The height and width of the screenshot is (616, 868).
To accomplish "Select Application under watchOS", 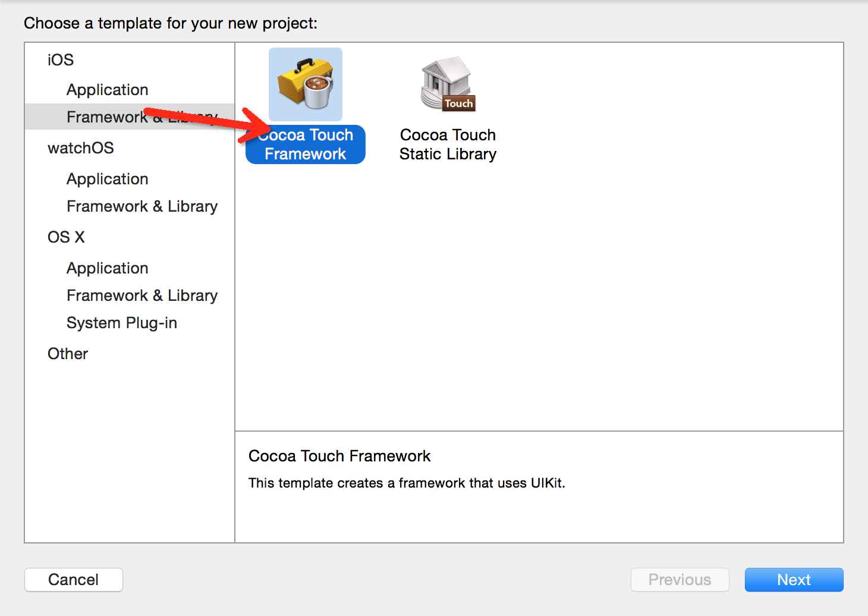I will click(108, 179).
